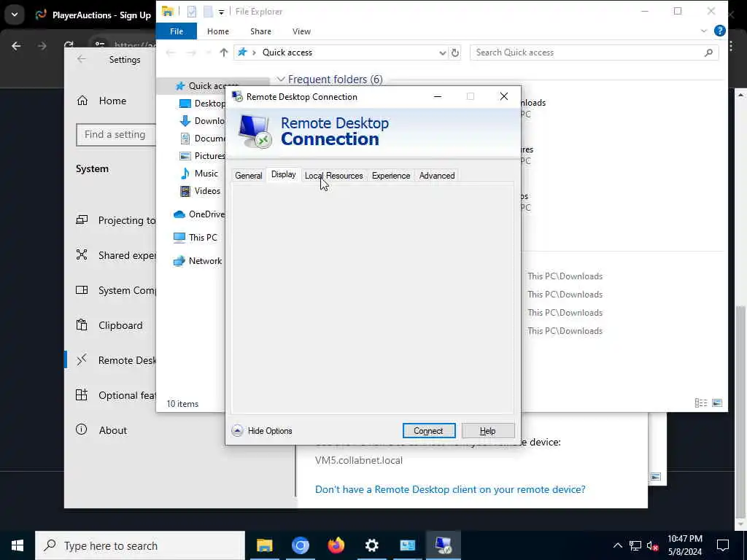Open Remote Desktop settings page

(x=116, y=360)
